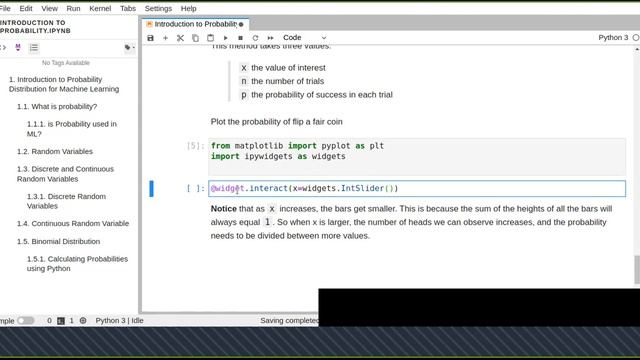Click the terminals icon in status bar
The height and width of the screenshot is (360, 640).
pos(61,321)
